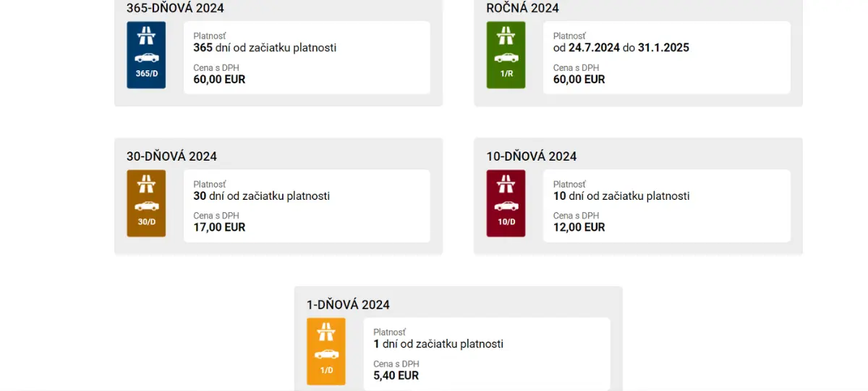Select the 10-DŇOVÁ 2024 heading
Screen dimensions: 868x391
[x=531, y=156]
